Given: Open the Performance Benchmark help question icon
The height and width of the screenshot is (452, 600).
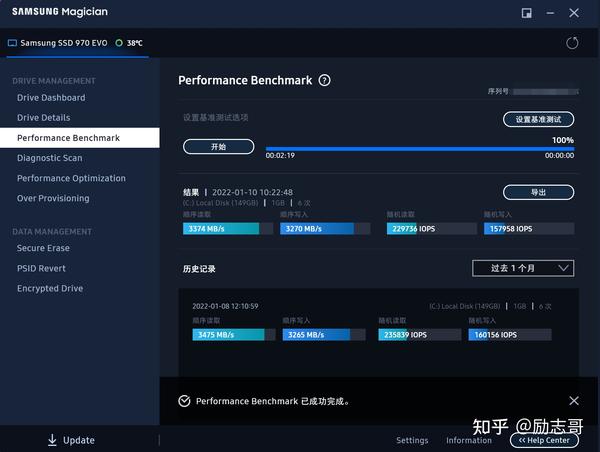Looking at the screenshot, I should (x=324, y=80).
